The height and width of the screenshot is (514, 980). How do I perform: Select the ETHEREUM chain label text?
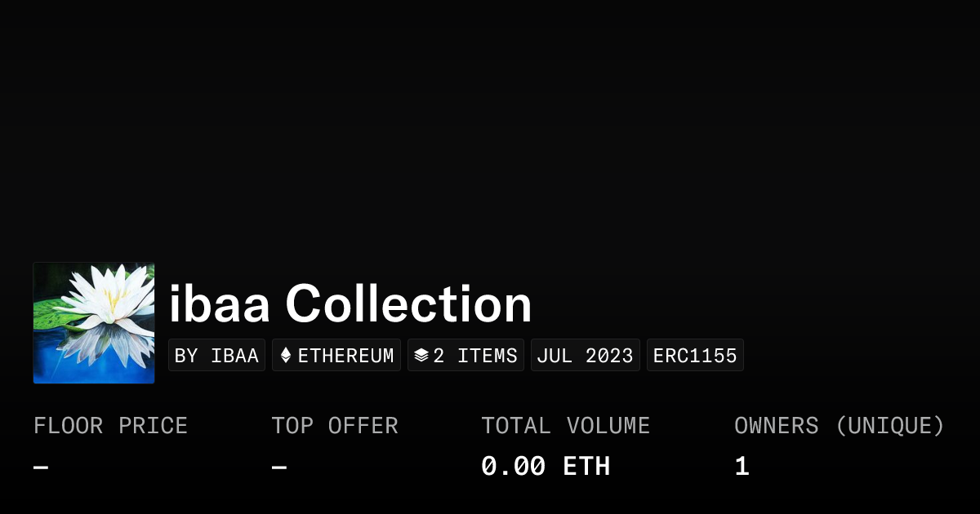[345, 356]
